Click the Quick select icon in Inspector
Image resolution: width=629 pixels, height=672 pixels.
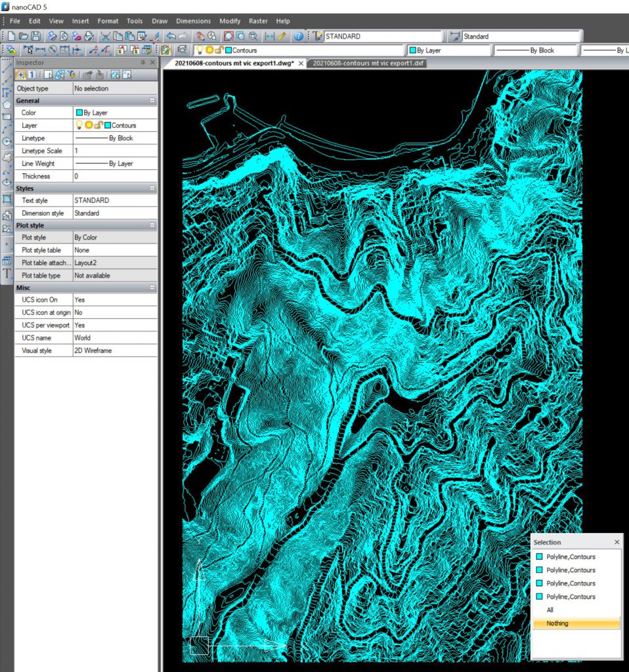(x=71, y=75)
